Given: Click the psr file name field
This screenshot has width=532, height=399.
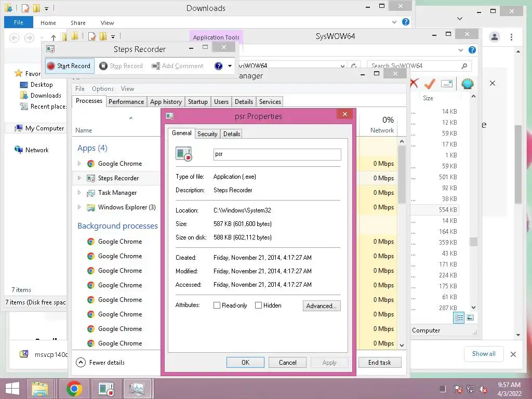Looking at the screenshot, I should click(x=277, y=154).
